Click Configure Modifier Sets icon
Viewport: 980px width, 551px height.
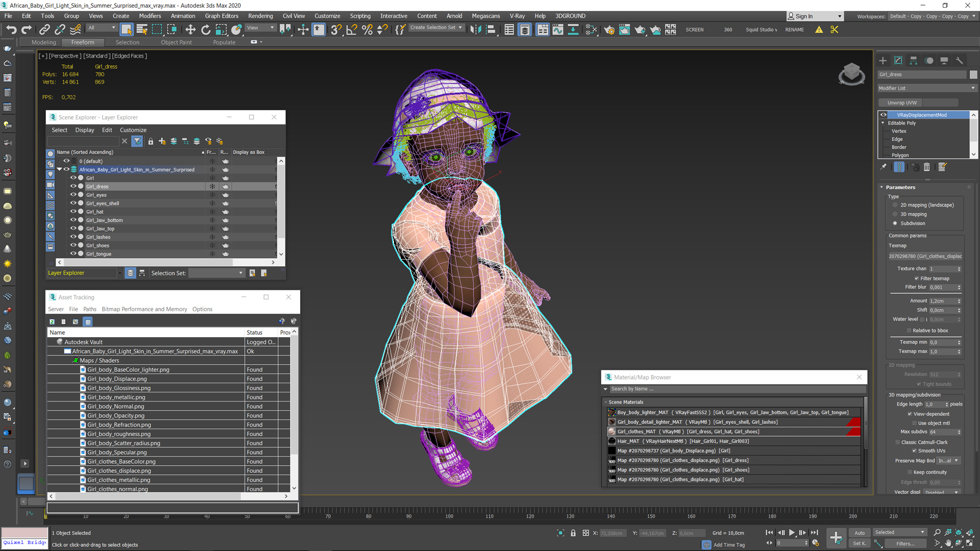942,167
